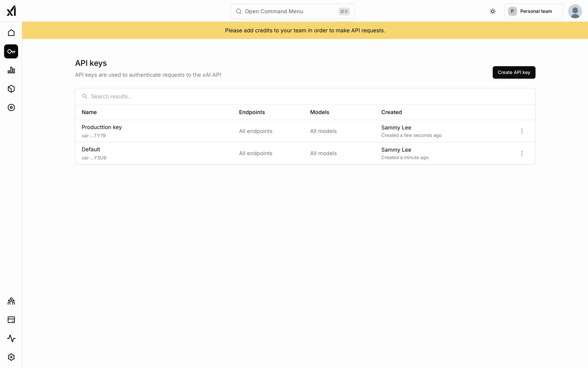588x368 pixels.
Task: Open the billing card icon
Action: coord(11,320)
